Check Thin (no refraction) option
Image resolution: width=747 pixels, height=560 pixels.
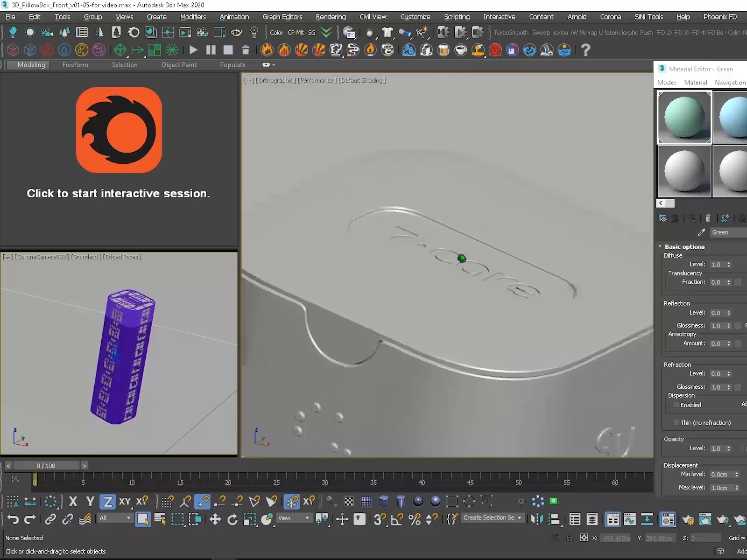pyautogui.click(x=676, y=423)
